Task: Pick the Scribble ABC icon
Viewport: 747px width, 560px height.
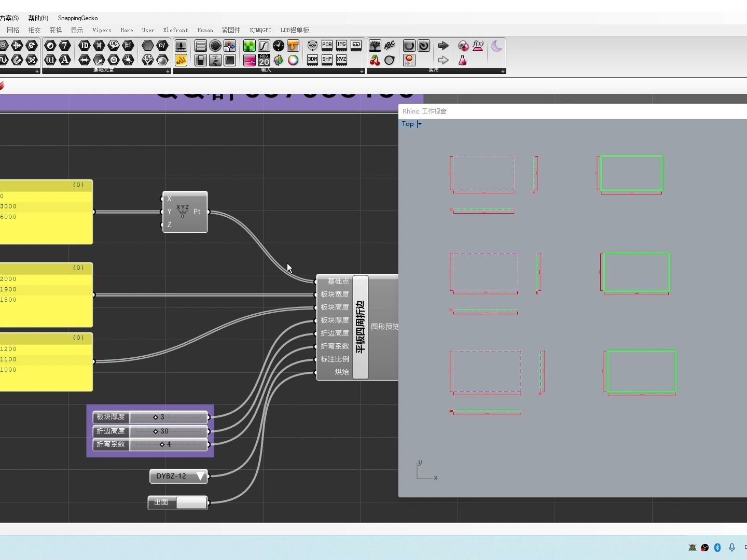Action: point(390,46)
